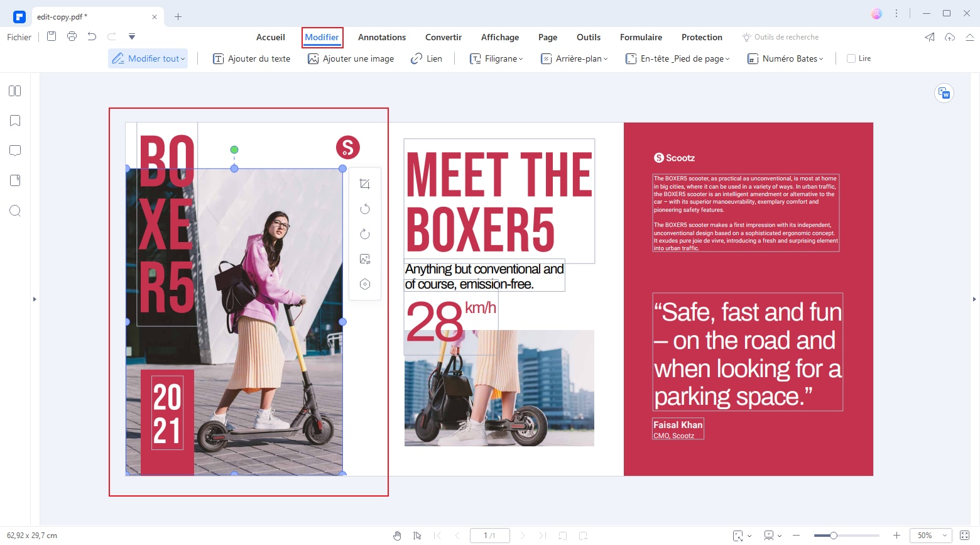Expand the left panel arrow
The image size is (980, 545).
point(35,299)
